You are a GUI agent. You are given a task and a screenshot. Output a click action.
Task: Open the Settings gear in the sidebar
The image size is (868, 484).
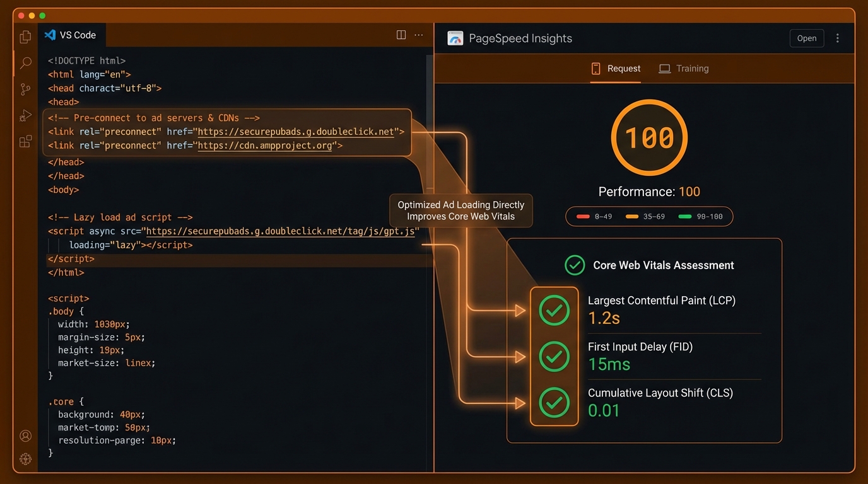[x=25, y=459]
